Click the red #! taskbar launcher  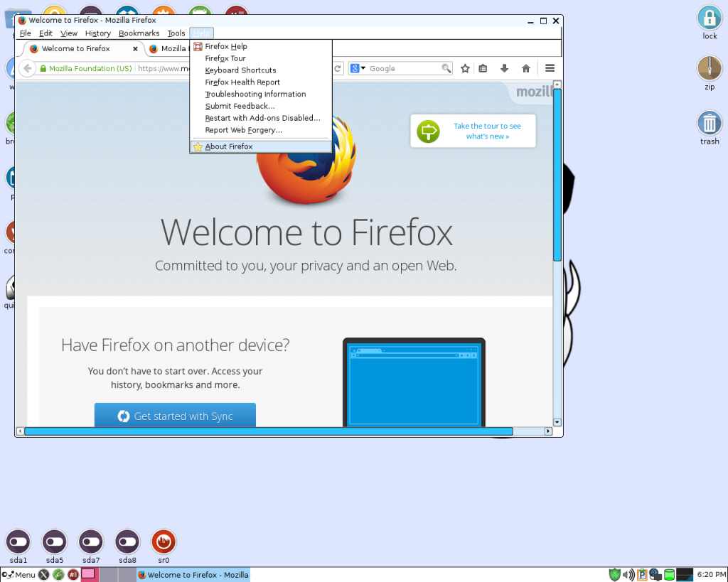click(x=73, y=575)
